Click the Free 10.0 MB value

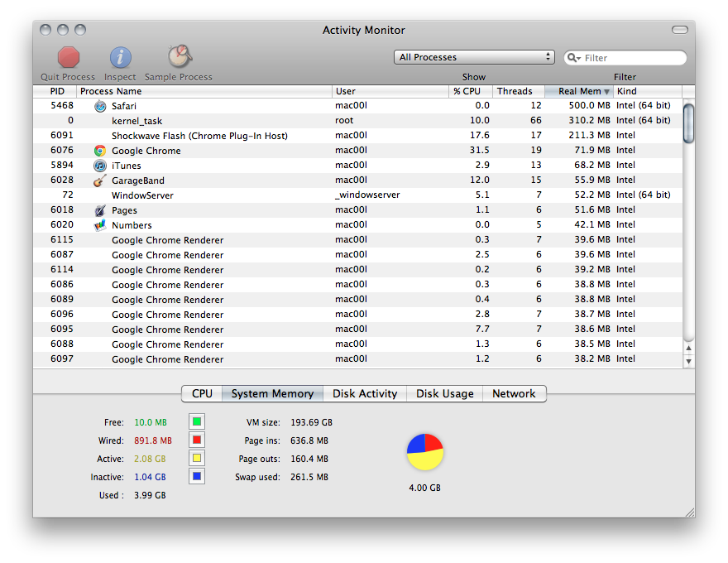[x=151, y=422]
